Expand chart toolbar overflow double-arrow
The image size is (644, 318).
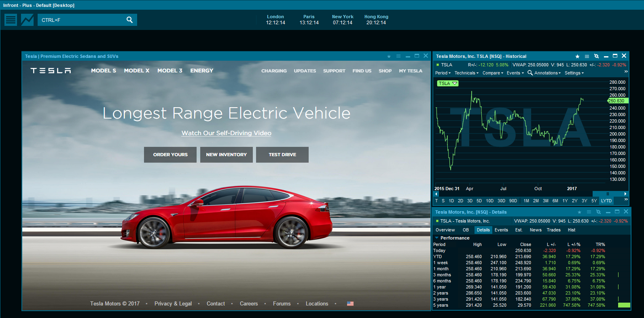pyautogui.click(x=626, y=72)
